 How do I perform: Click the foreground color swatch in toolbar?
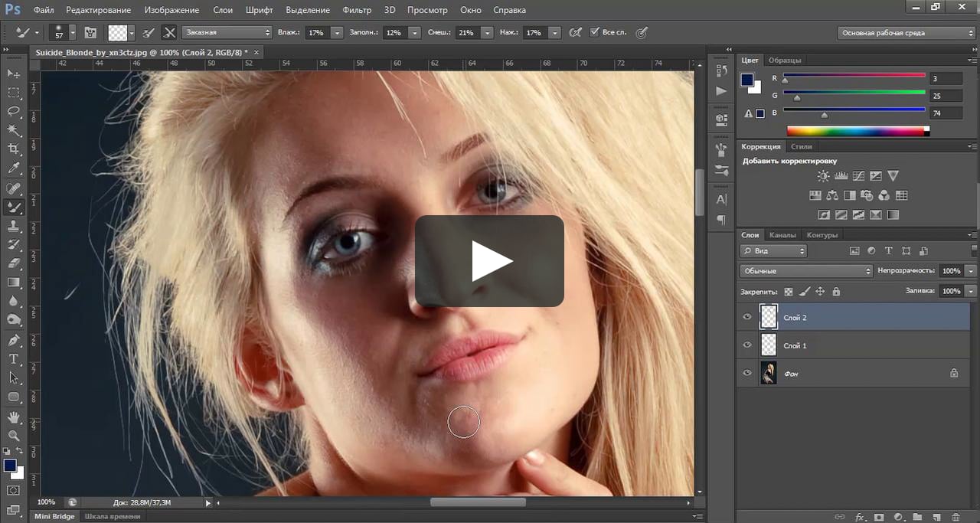(x=10, y=466)
